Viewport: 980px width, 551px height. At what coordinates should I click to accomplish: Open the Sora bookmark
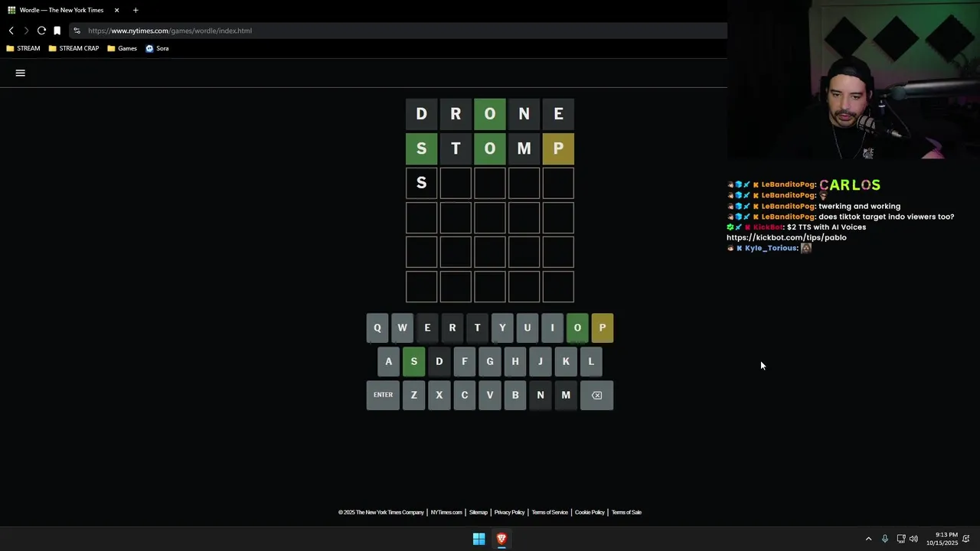click(157, 48)
